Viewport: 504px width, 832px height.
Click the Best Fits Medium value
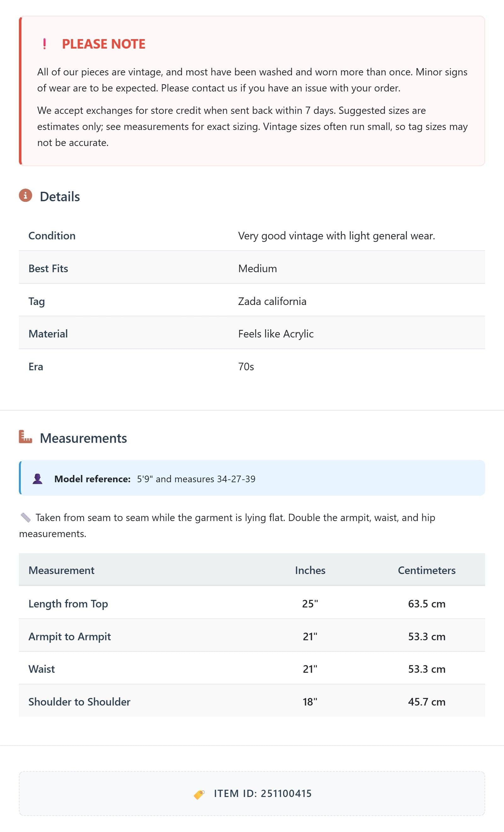coord(257,268)
